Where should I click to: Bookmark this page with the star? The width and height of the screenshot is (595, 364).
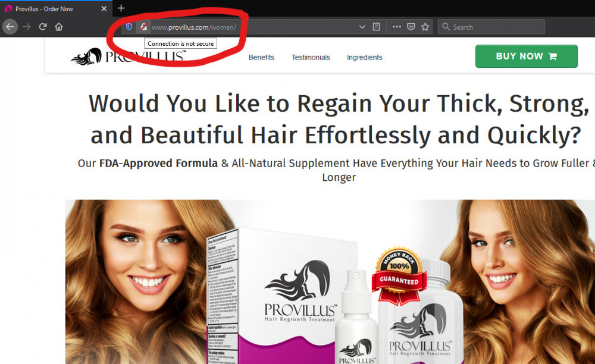point(425,27)
